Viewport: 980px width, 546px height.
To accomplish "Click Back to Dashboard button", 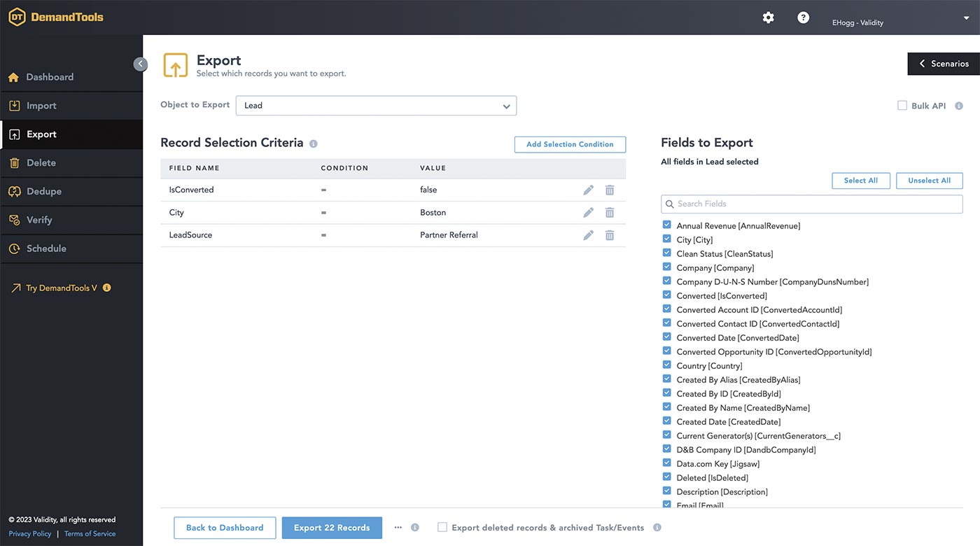I will coord(225,528).
